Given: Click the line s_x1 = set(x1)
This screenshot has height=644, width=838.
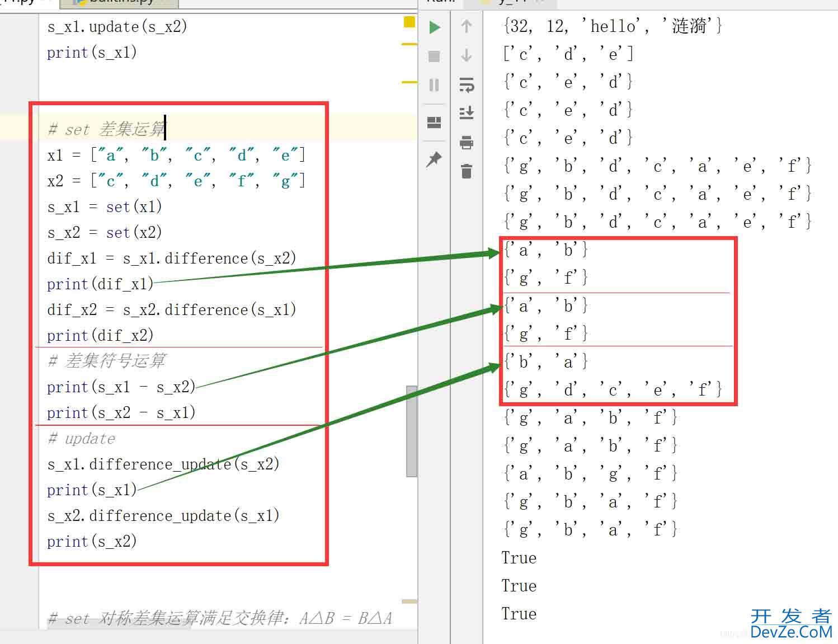Looking at the screenshot, I should [x=105, y=207].
